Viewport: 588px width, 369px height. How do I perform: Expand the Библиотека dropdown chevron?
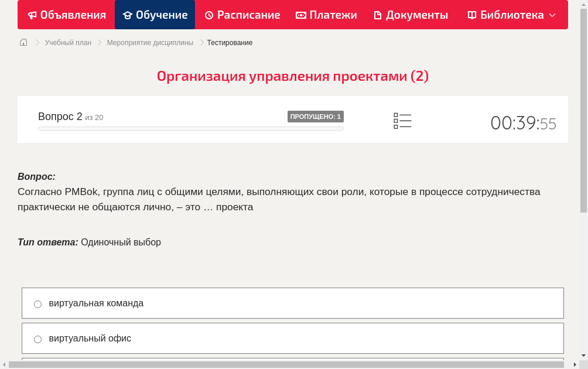(x=552, y=15)
